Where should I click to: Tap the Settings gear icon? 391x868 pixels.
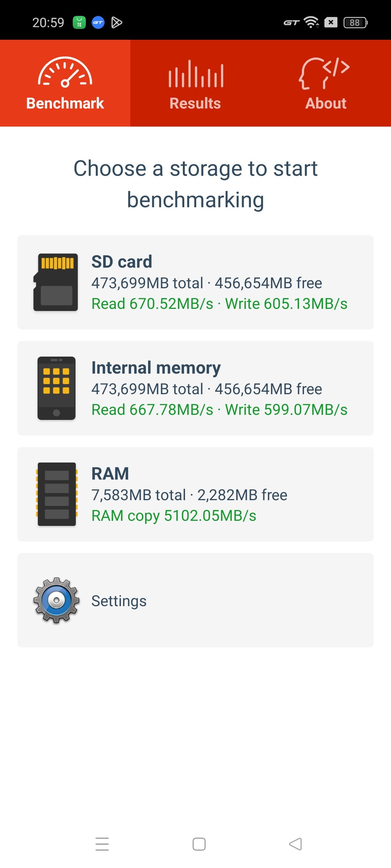56,600
